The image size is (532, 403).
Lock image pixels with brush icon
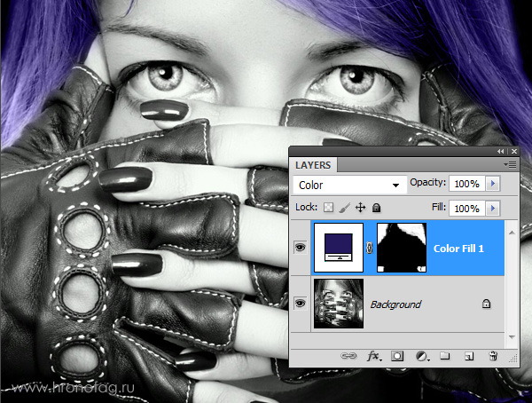[x=344, y=208]
